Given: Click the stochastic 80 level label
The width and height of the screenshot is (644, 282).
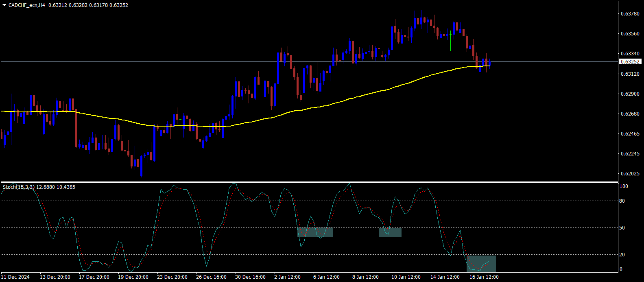Looking at the screenshot, I should [x=622, y=201].
